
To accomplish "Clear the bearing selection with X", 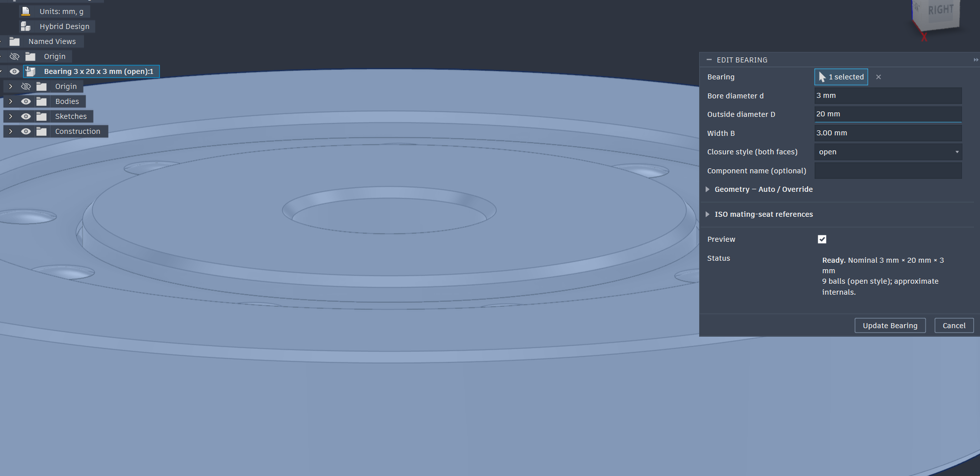I will click(x=879, y=77).
